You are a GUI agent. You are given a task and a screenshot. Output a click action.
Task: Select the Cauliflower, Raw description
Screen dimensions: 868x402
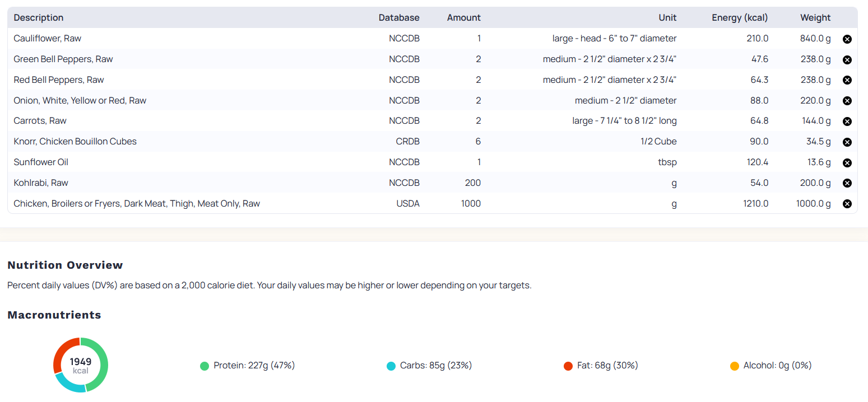pos(48,39)
